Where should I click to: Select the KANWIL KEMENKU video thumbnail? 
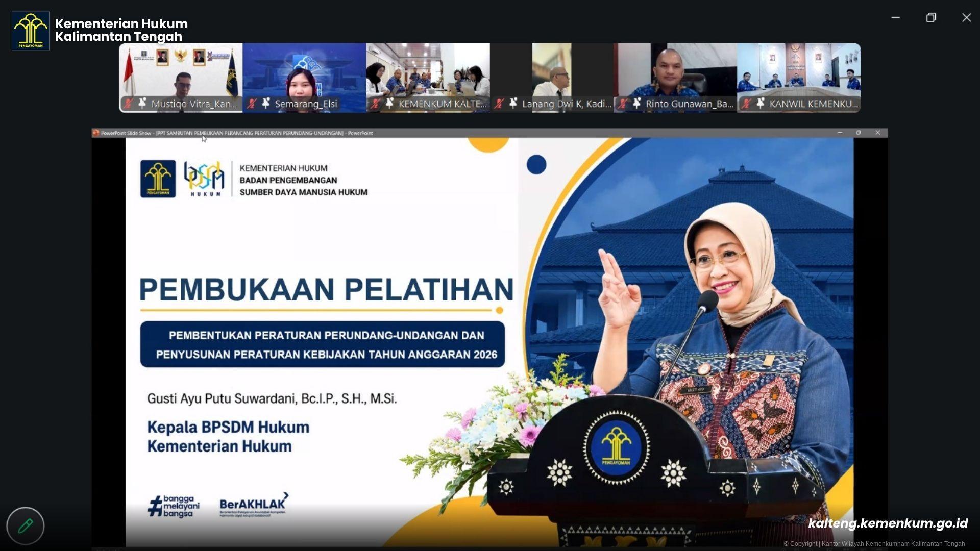tap(799, 78)
